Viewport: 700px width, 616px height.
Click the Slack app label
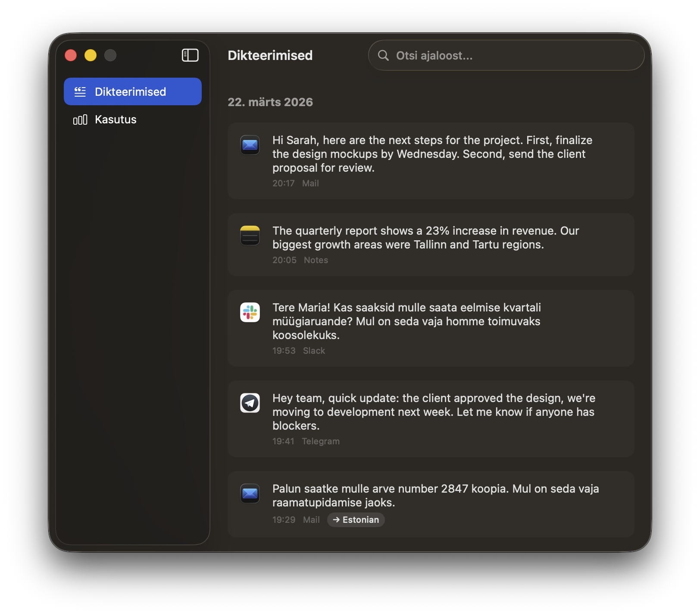coord(314,351)
